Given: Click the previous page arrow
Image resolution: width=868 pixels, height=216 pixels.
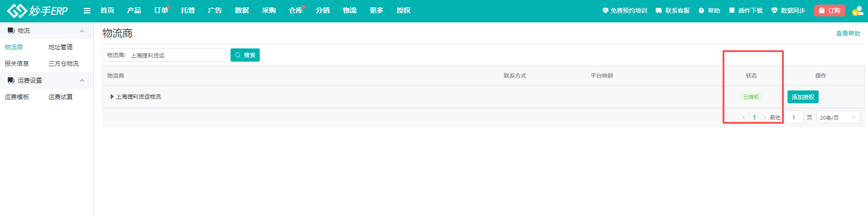Looking at the screenshot, I should tap(744, 117).
